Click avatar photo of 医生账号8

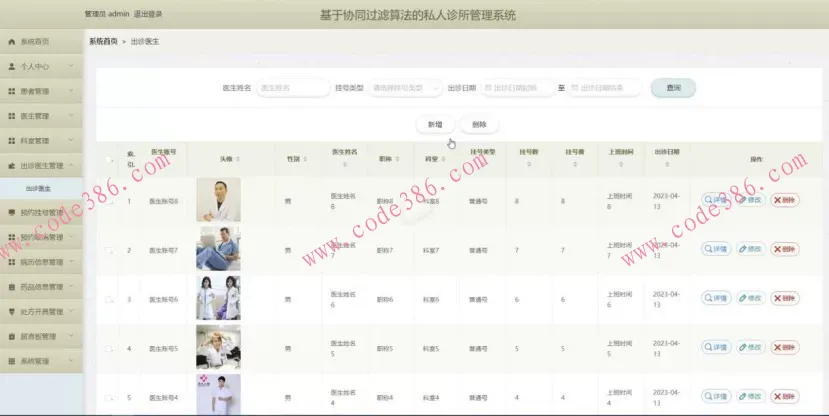point(218,199)
